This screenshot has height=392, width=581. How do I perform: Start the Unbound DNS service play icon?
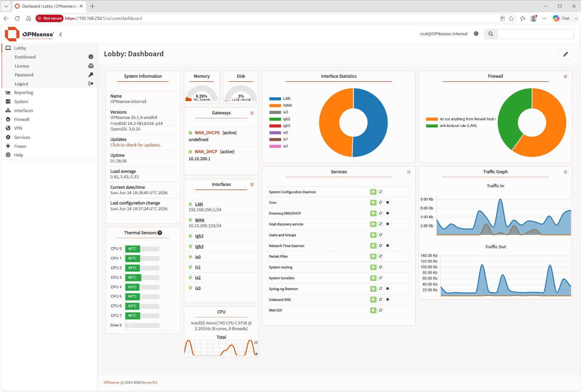coord(373,299)
